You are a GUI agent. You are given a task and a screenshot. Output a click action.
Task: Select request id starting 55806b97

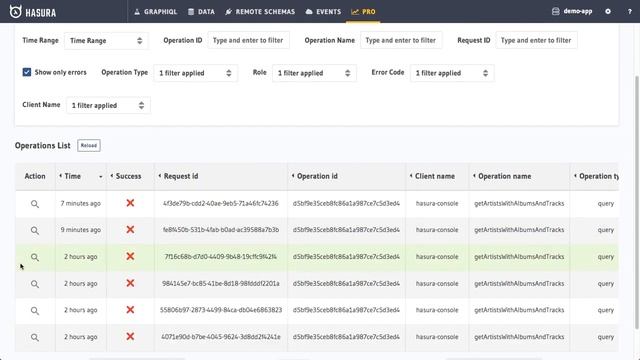pyautogui.click(x=221, y=310)
